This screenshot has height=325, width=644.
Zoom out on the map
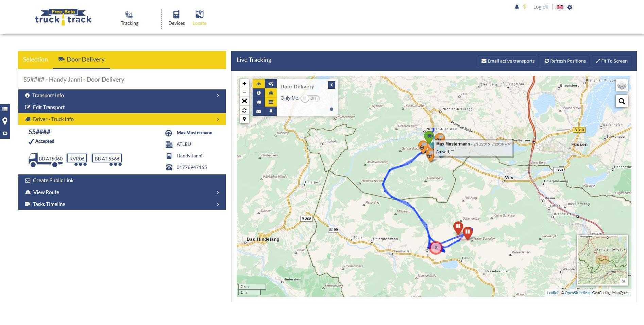244,92
